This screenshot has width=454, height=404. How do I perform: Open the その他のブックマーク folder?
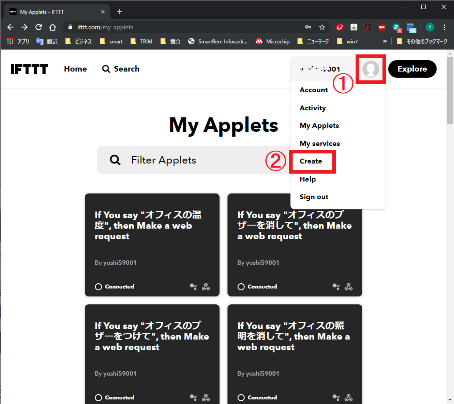pos(422,41)
